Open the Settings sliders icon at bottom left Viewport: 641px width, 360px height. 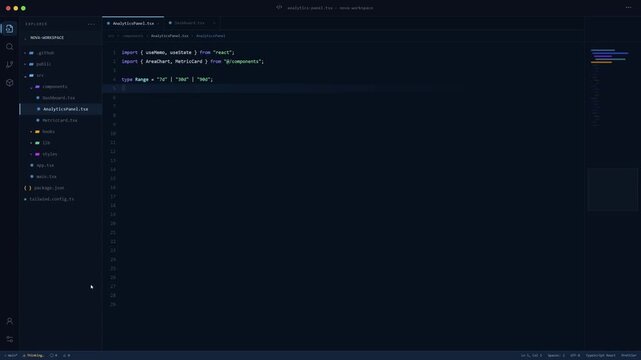[9, 339]
